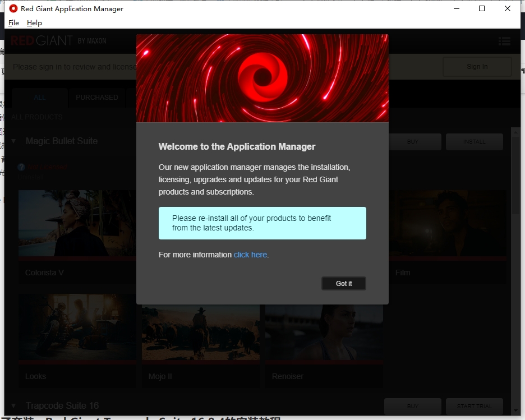Click the Not Licensed status text

coord(47,167)
